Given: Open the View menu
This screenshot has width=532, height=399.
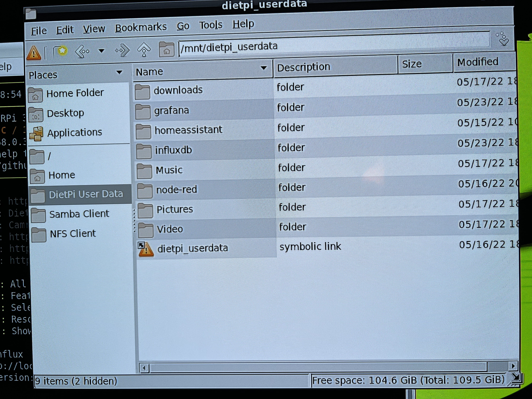Looking at the screenshot, I should (94, 28).
